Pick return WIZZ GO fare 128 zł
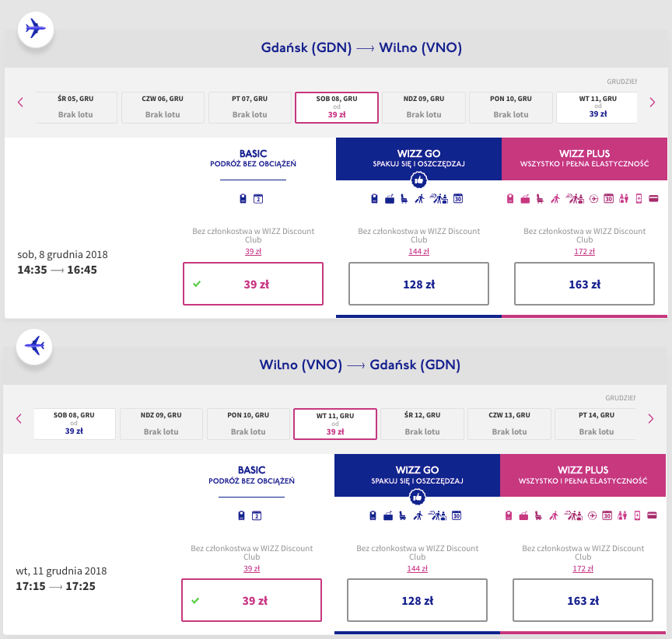The width and height of the screenshot is (672, 639). click(417, 600)
